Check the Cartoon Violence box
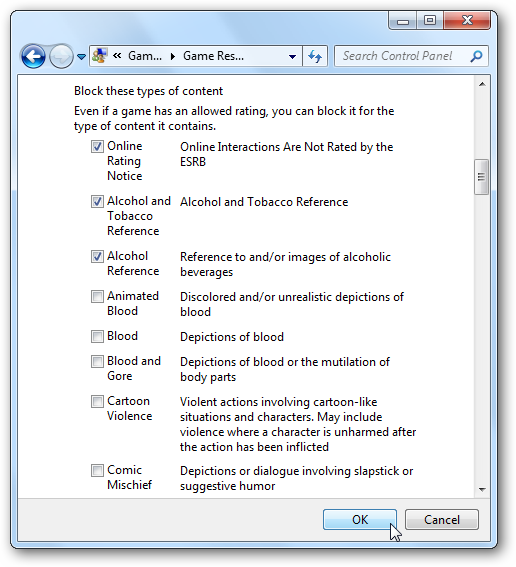516x567 pixels. pos(97,401)
